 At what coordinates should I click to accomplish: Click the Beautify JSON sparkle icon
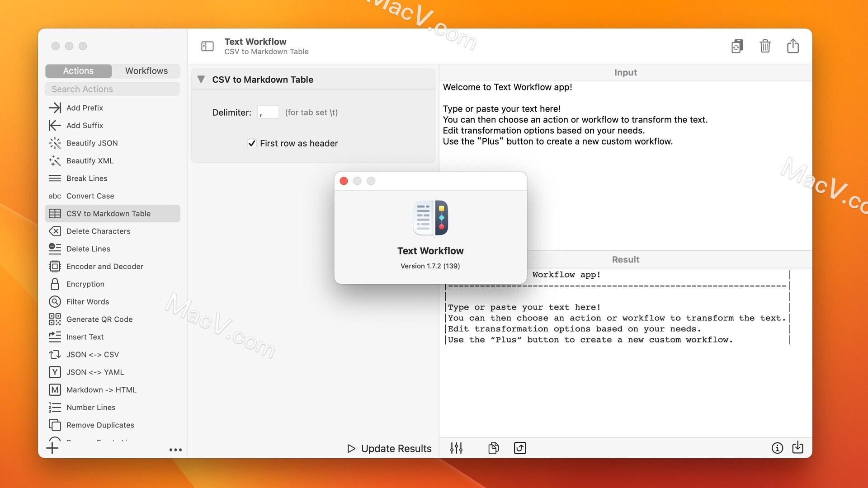pyautogui.click(x=55, y=143)
